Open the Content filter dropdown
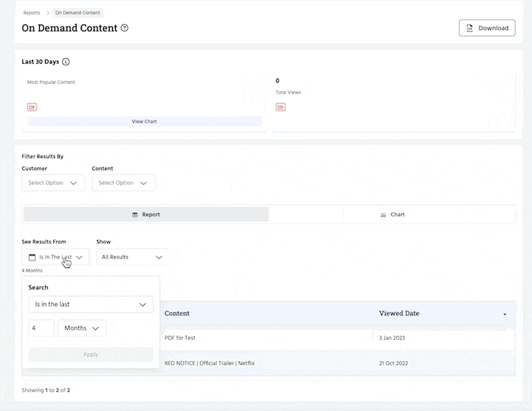This screenshot has height=411, width=532. point(123,183)
